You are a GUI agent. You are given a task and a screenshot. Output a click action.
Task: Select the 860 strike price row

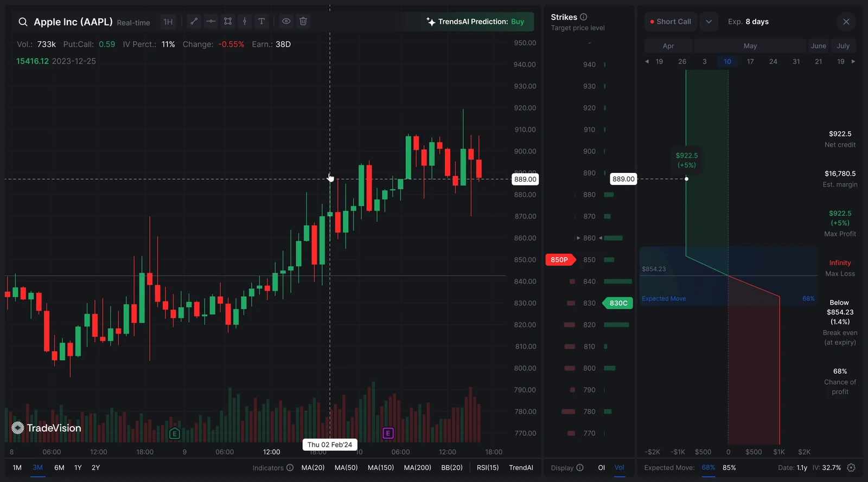(590, 238)
